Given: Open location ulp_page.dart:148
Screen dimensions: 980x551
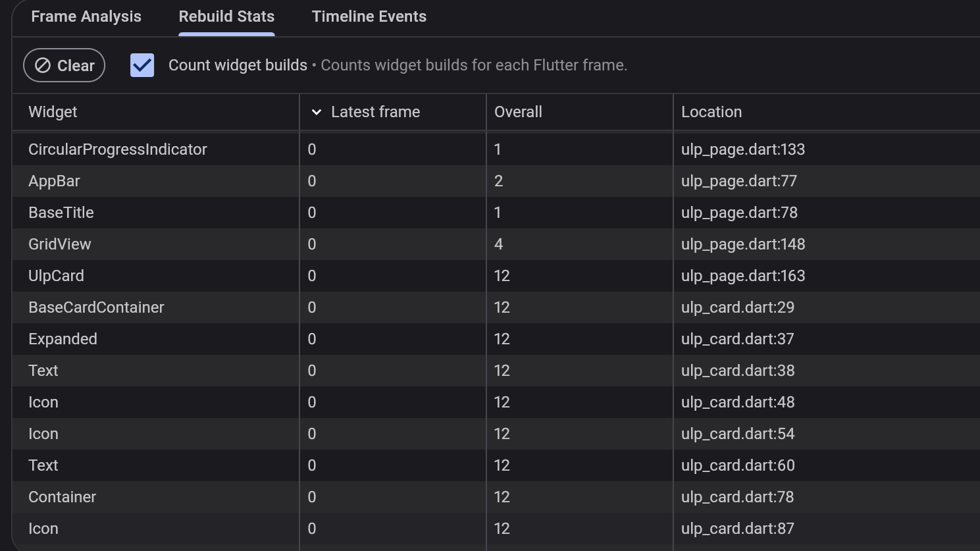Looking at the screenshot, I should (x=743, y=244).
